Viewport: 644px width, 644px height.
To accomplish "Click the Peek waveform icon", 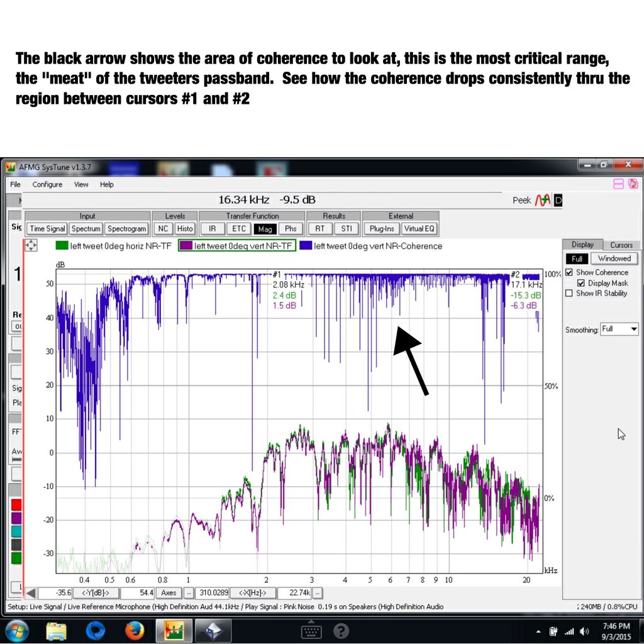I will (543, 200).
